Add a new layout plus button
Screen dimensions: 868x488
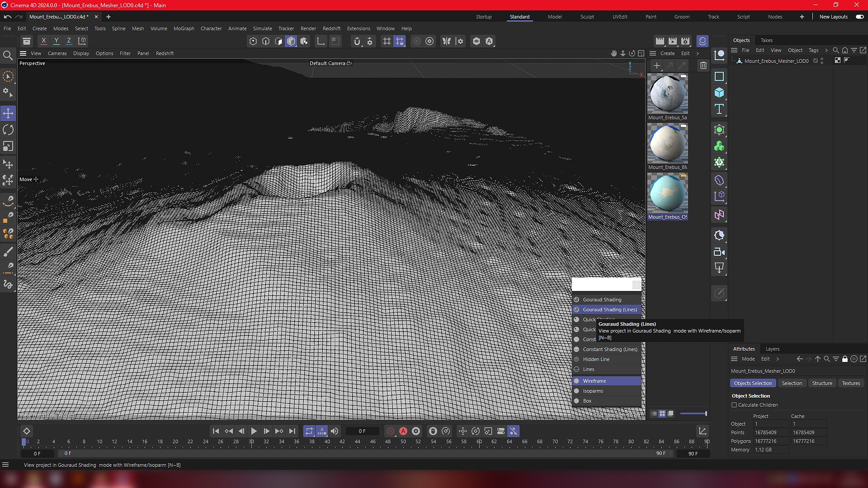point(802,17)
